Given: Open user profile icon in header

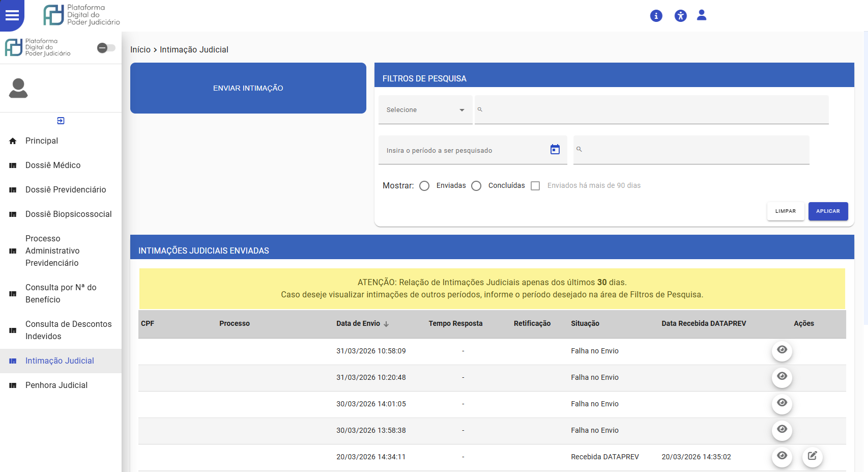Looking at the screenshot, I should pyautogui.click(x=702, y=15).
